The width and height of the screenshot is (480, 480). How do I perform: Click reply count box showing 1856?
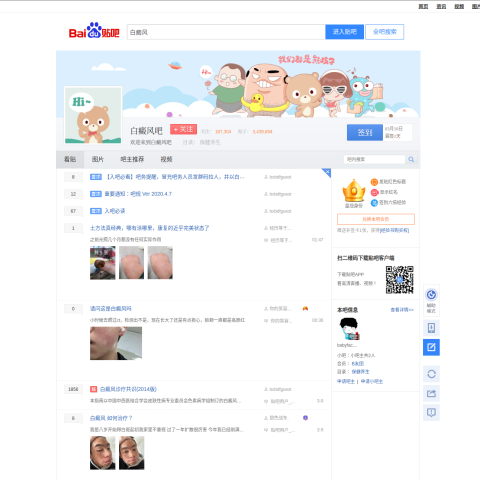click(73, 389)
